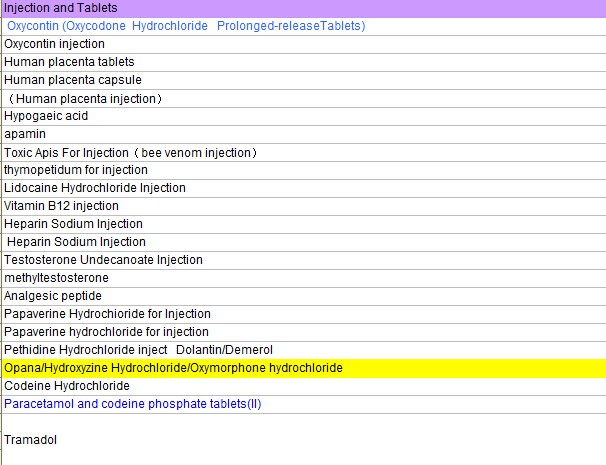The image size is (606, 465).
Task: Select the 'Hypogaeic acid' cell
Action: point(304,116)
